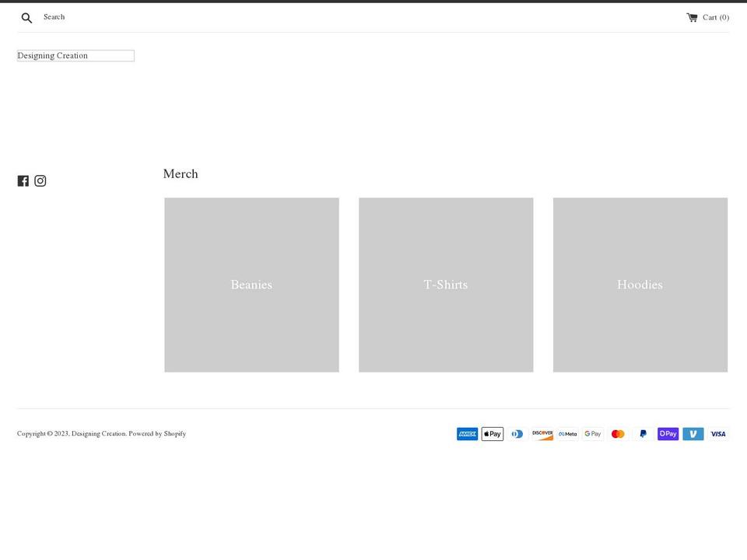Open the Hoodies collection tile
Image resolution: width=747 pixels, height=560 pixels.
tap(640, 285)
